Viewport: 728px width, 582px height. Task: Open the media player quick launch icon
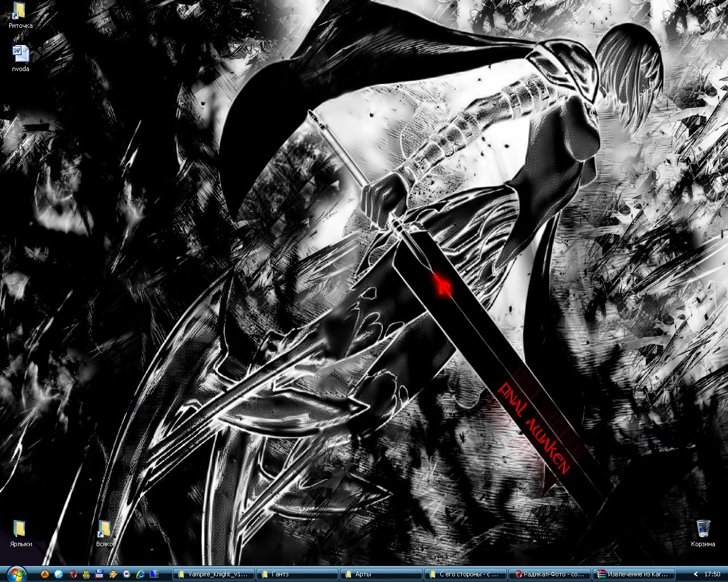(x=126, y=574)
